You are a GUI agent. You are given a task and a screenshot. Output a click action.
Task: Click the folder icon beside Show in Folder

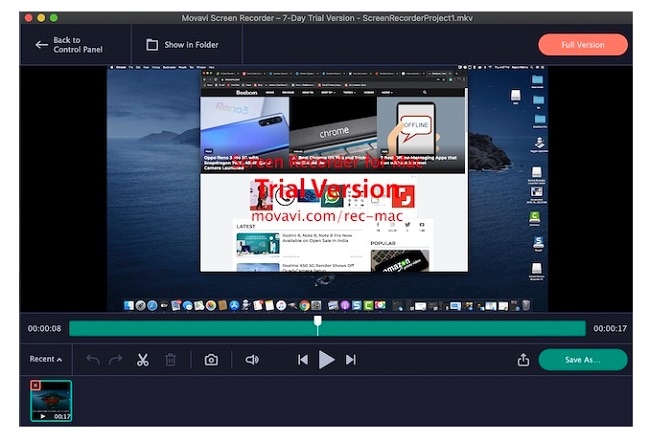pyautogui.click(x=152, y=45)
